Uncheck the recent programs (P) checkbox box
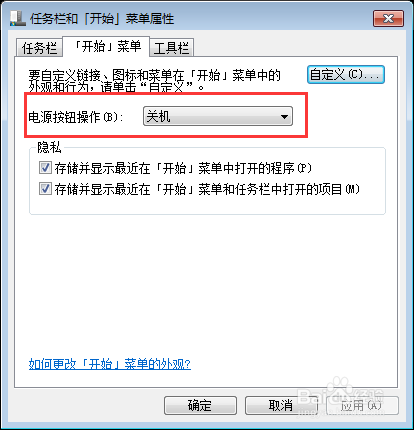The width and height of the screenshot is (414, 430). click(45, 168)
